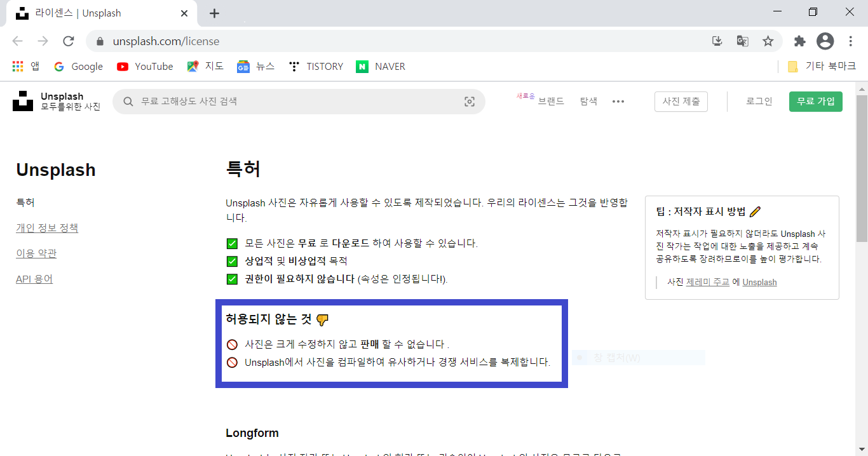This screenshot has height=456, width=868.
Task: Click the browser forward arrow
Action: point(43,41)
